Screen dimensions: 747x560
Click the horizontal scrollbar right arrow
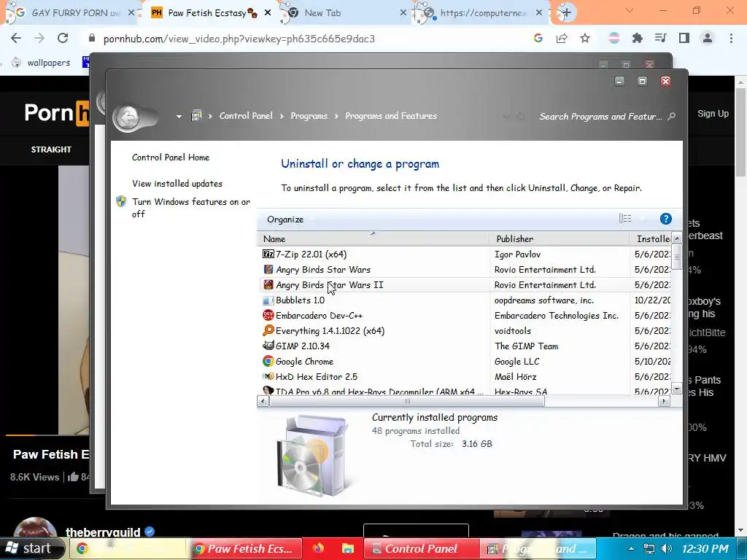pyautogui.click(x=664, y=402)
